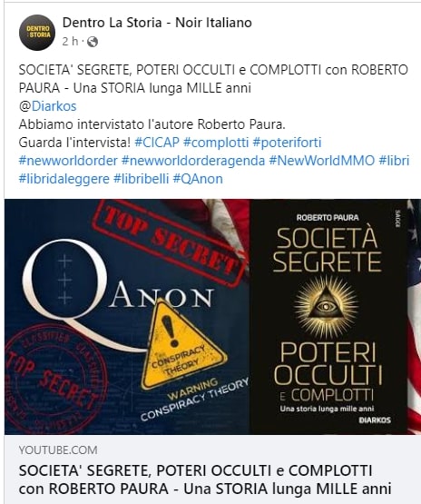Click the Società Segrete book cover
Viewport: 421px width, 504px height.
point(328,317)
